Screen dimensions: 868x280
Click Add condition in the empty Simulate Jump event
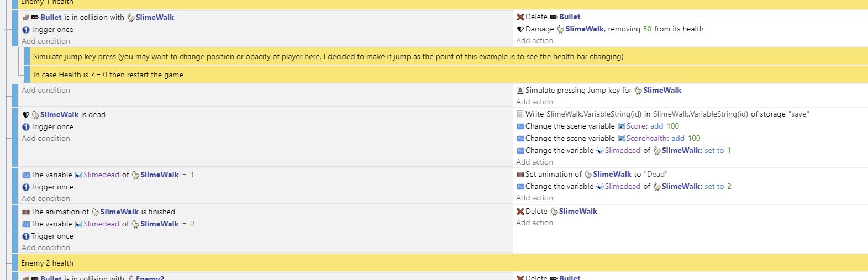(x=46, y=91)
